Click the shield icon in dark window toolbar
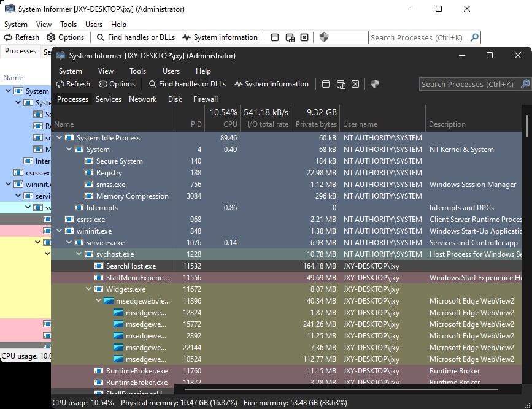 point(375,84)
